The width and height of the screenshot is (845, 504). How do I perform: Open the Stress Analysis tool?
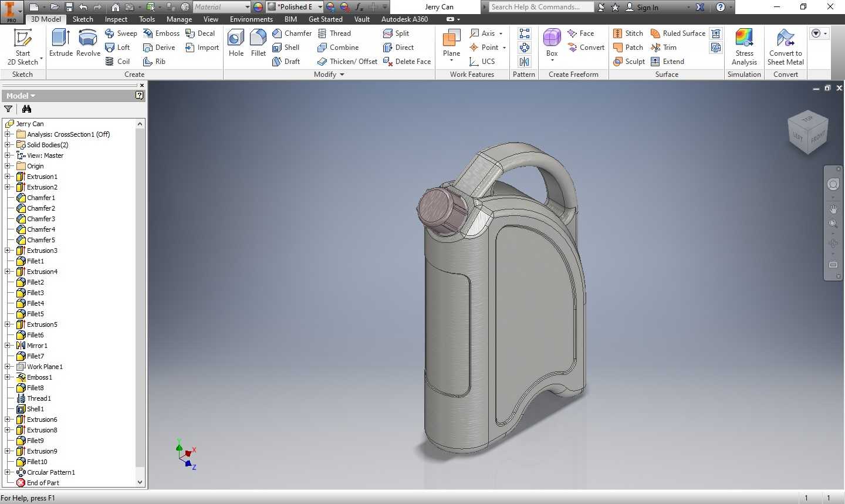(744, 47)
